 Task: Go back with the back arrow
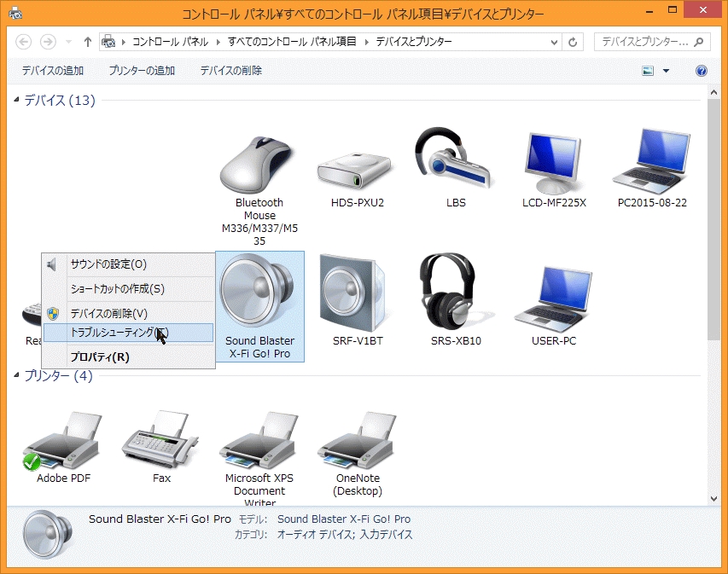click(x=24, y=42)
